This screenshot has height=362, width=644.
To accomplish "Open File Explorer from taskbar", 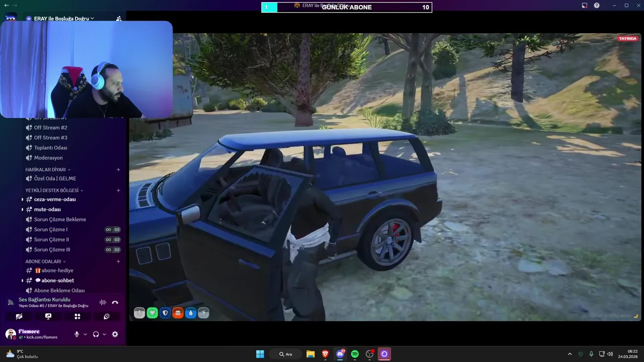I will 310,354.
